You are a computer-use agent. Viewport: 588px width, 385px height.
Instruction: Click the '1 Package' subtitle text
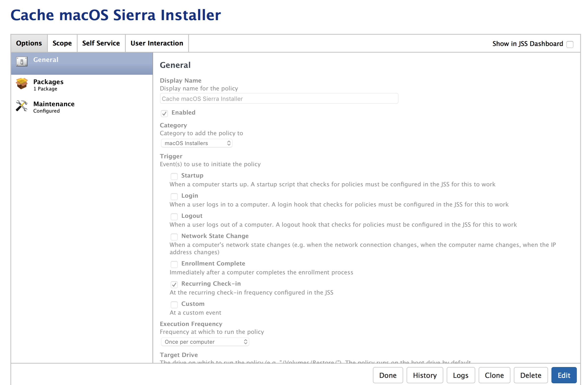point(45,89)
